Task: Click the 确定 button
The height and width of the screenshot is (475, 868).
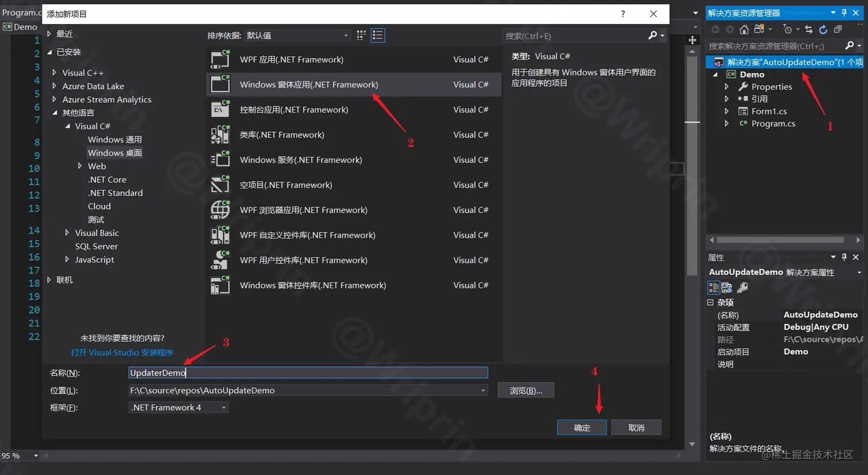Action: tap(582, 427)
